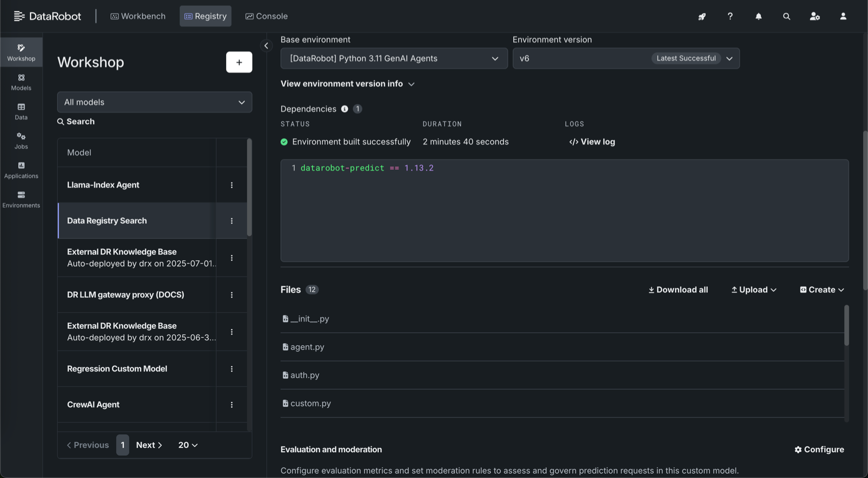
Task: Click the notifications bell icon
Action: click(x=758, y=17)
